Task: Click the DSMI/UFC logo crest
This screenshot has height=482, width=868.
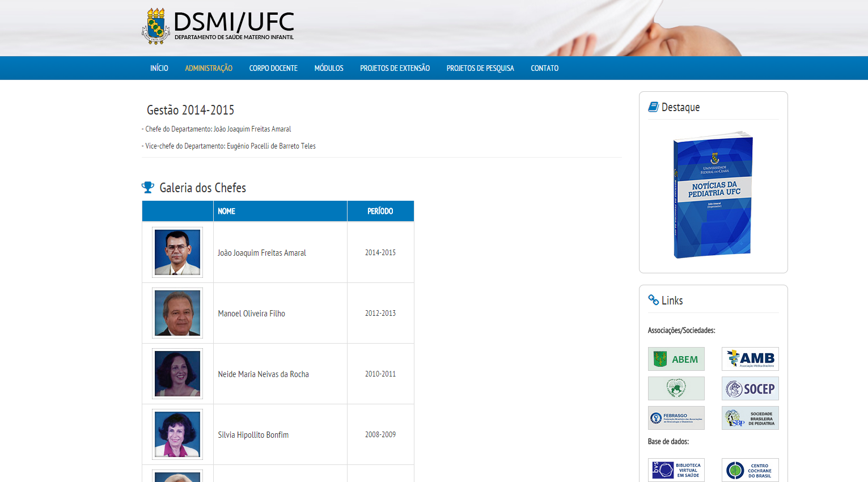Action: (x=156, y=26)
